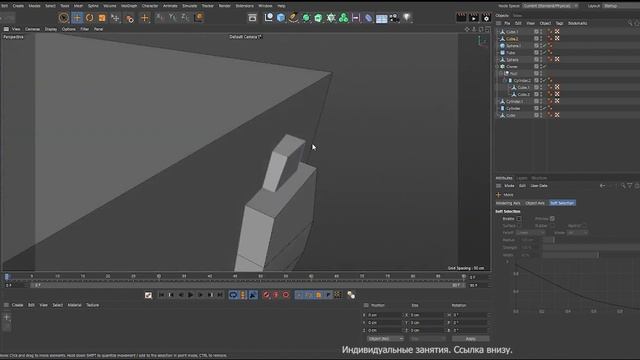Toggle layer box of Null object

536,73
